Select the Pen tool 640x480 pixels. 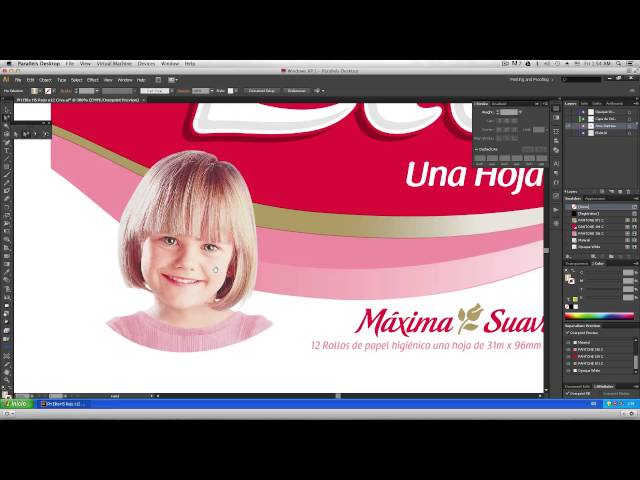pos(7,142)
